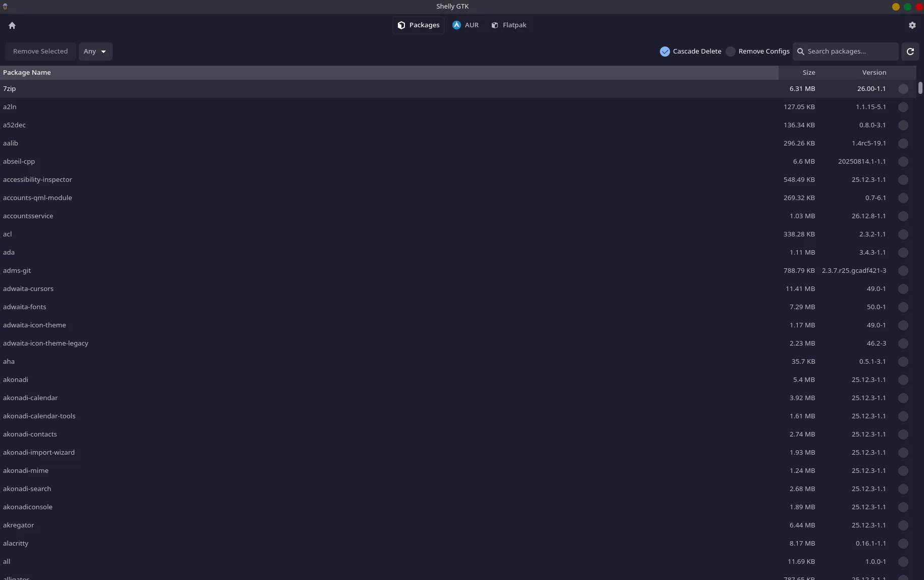Click the akonadi-import-wizard package name
Viewport: 924px width, 580px height.
(39, 452)
